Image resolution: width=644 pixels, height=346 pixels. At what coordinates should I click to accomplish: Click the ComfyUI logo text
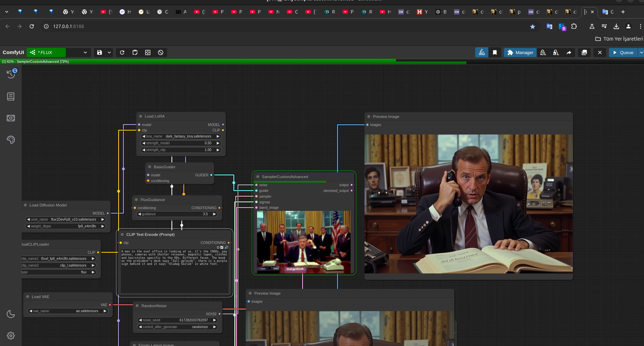13,52
